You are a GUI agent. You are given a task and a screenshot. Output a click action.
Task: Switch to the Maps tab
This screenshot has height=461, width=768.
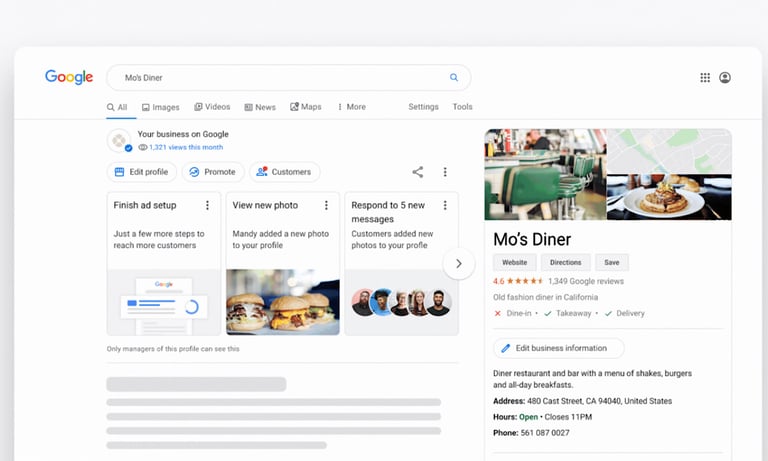click(306, 107)
